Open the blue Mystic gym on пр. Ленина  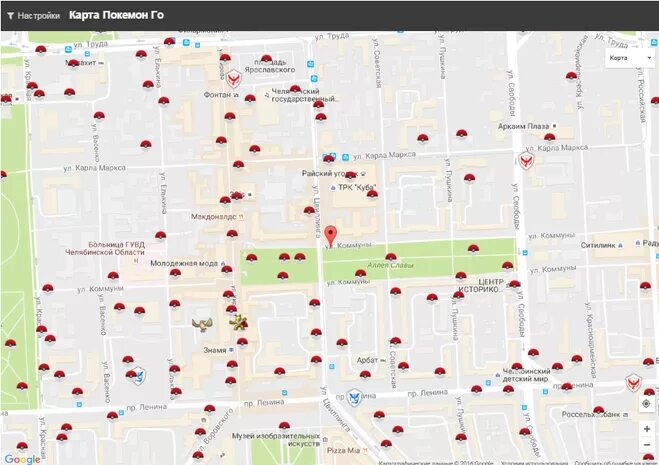pyautogui.click(x=355, y=398)
